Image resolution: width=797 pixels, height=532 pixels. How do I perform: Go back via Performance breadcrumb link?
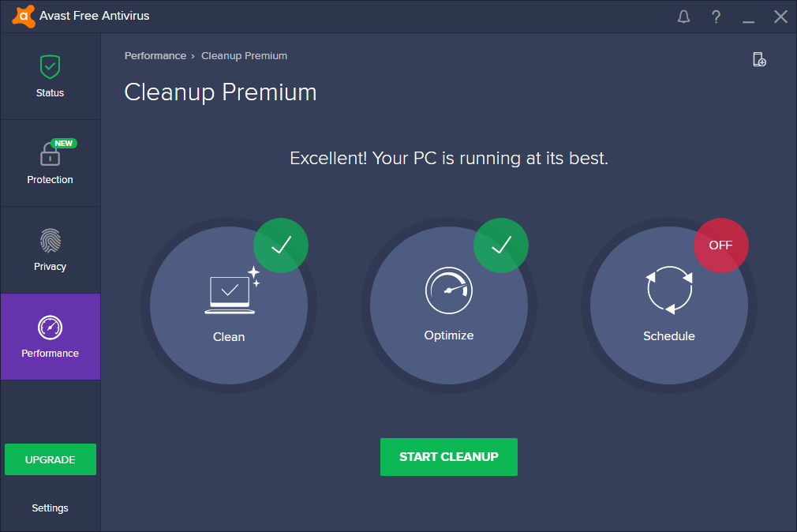pos(155,56)
